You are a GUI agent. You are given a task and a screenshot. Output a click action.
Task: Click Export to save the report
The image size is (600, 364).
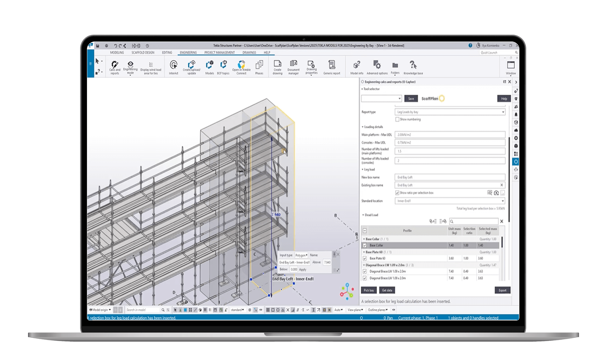point(502,290)
